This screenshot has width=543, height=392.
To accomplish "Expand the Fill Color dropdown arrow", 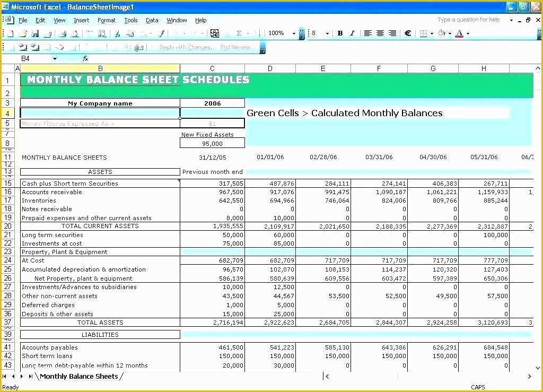I will click(x=450, y=33).
